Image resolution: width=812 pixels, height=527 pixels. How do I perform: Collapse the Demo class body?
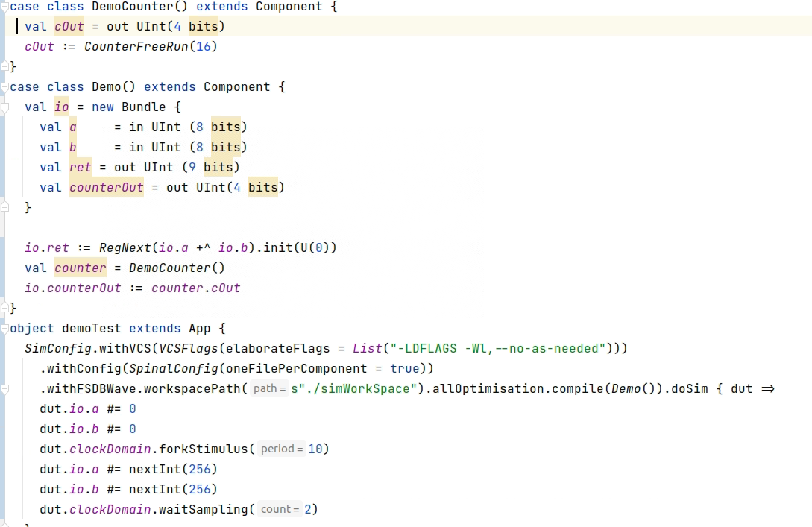pyautogui.click(x=4, y=87)
